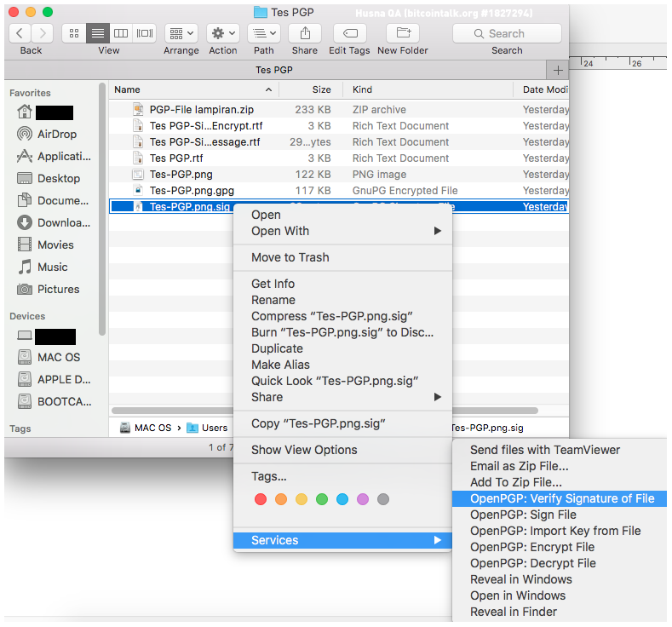Switch to column view
This screenshot has height=627, width=672.
[121, 33]
